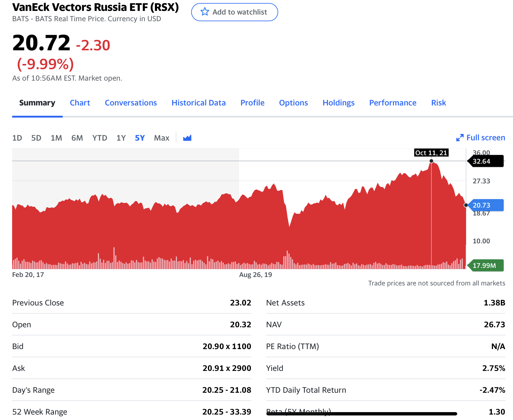
Task: Choose the YTD chart range
Action: [100, 138]
